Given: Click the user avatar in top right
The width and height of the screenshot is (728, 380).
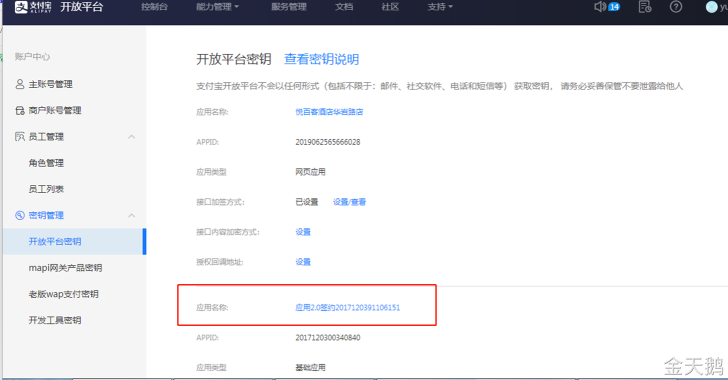Looking at the screenshot, I should pos(711,7).
